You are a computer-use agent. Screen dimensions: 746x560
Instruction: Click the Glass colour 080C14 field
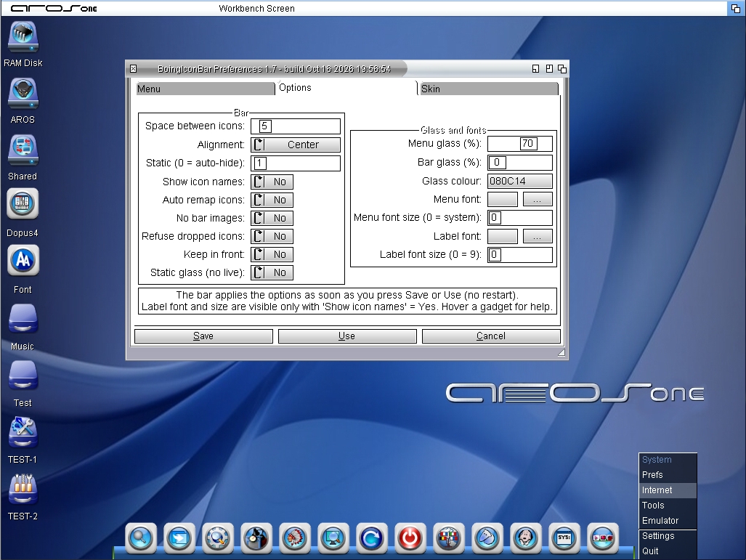pos(520,182)
